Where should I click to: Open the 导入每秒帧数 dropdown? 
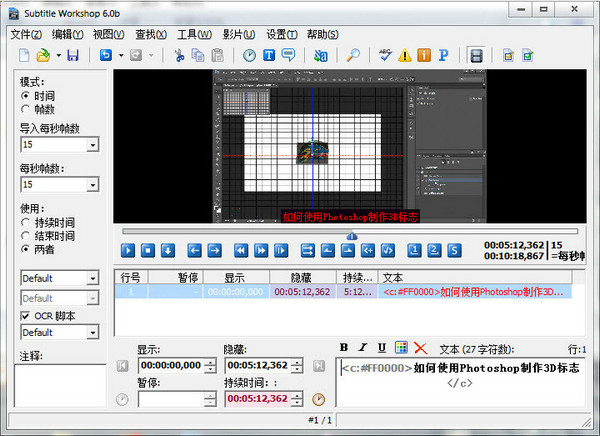(92, 146)
